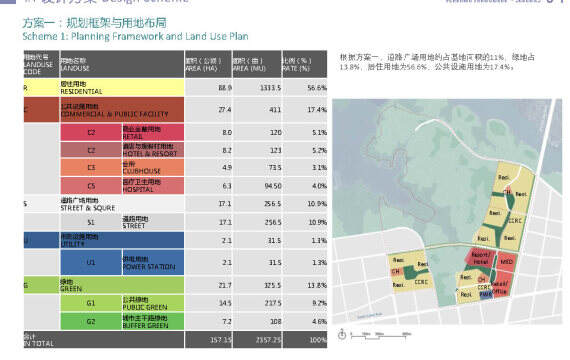Viewport: 570px width, 360px height.
Task: Select the Chinese title '方案一：规划框架与用地布局'
Action: point(95,23)
